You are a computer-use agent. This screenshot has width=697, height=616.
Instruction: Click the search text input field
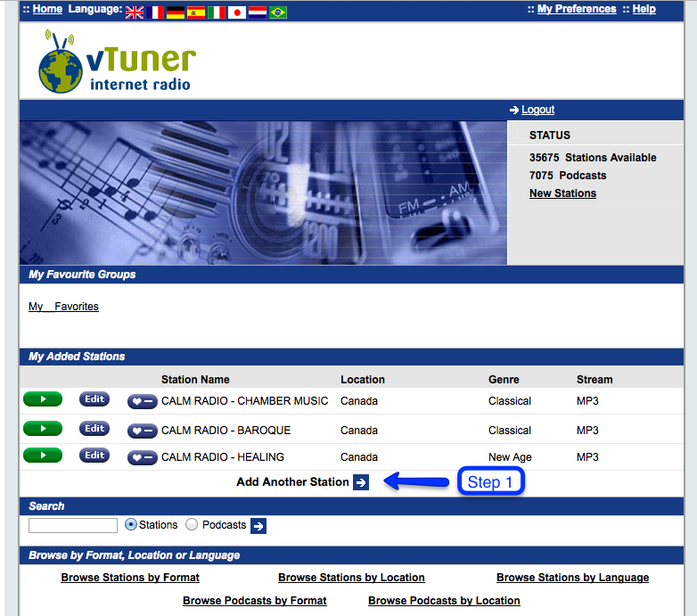point(73,526)
